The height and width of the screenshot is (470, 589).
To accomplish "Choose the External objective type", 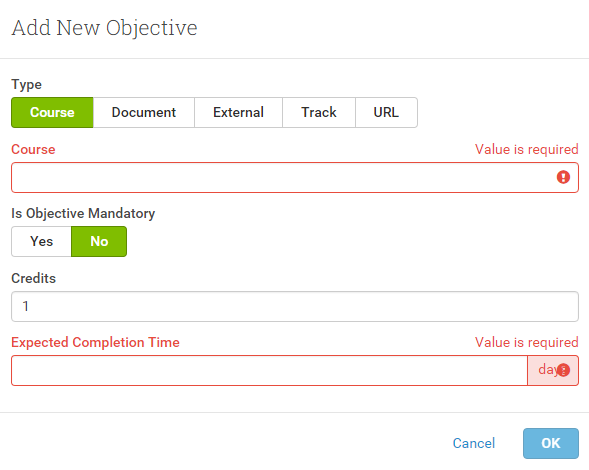I will point(239,112).
